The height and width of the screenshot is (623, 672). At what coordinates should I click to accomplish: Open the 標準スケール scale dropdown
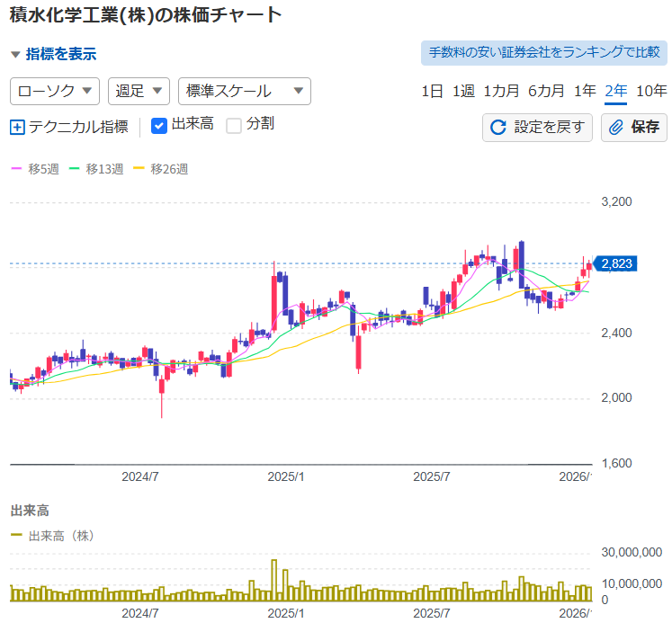click(x=245, y=91)
